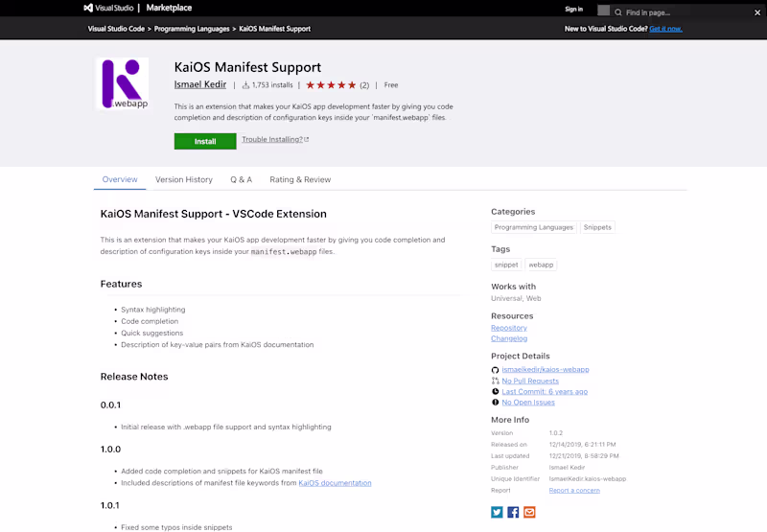The width and height of the screenshot is (767, 532).
Task: Click the (2) review count
Action: tap(364, 85)
